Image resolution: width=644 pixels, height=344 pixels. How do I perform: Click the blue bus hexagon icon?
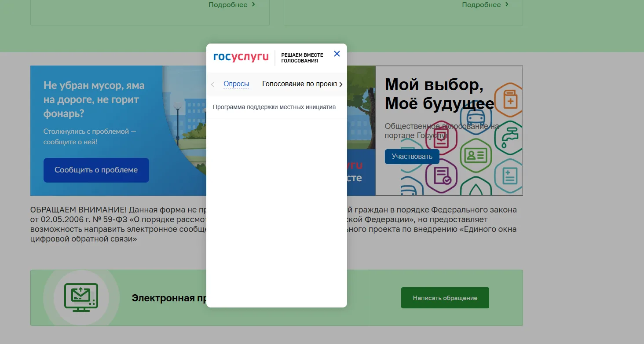coord(476,118)
